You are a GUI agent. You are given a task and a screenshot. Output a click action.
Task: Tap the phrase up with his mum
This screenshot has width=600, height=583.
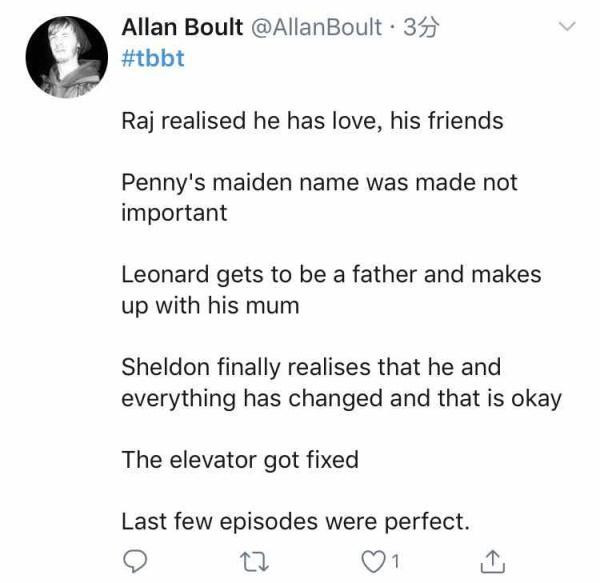[210, 306]
